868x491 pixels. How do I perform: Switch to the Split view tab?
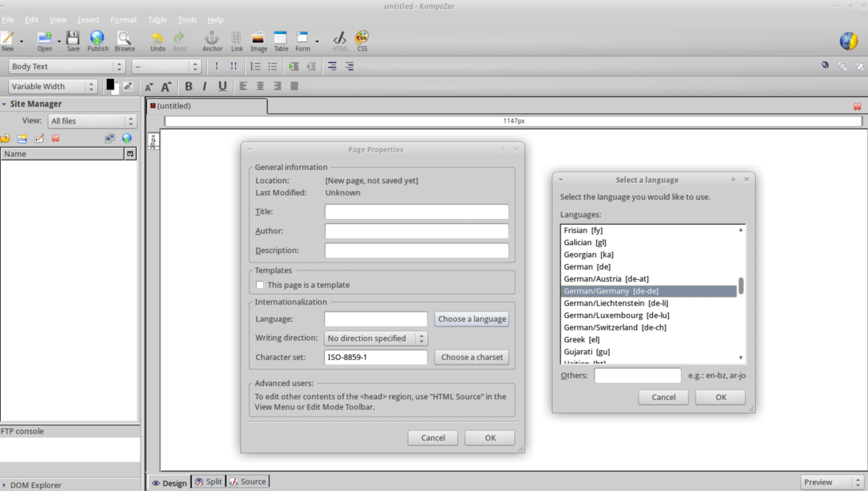coord(208,482)
